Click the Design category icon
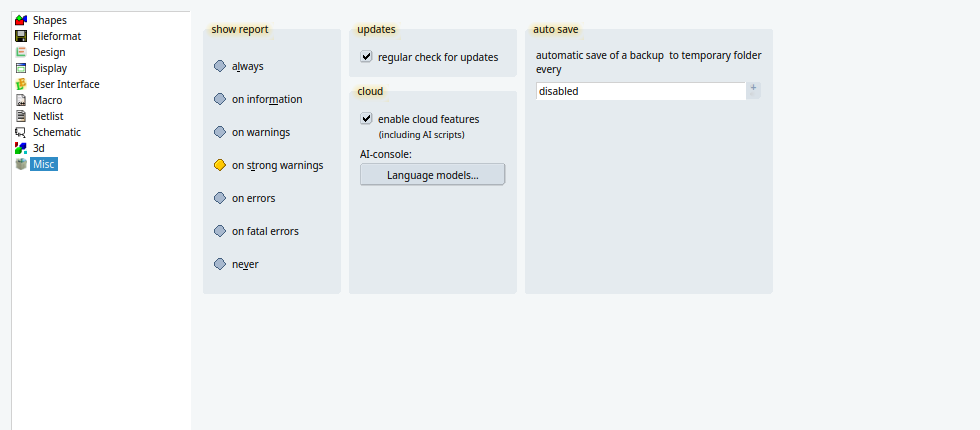 pos(21,52)
